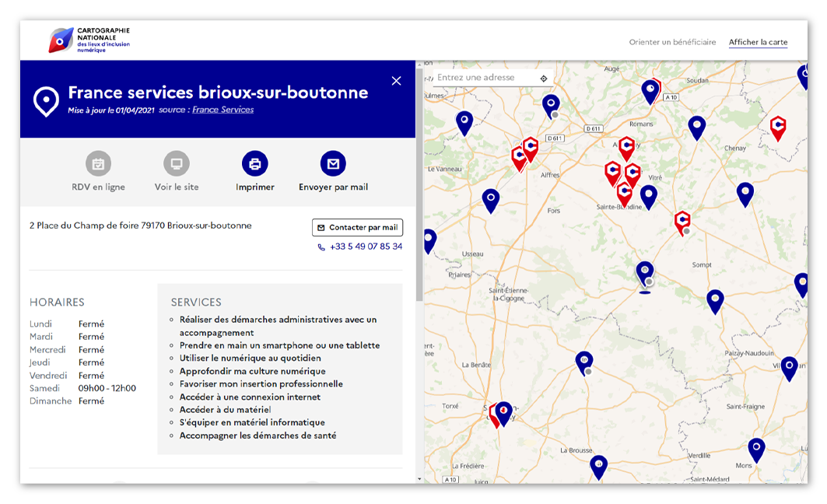Click the Samedi 09h00 - 12h00 hours row
This screenshot has height=504, width=827.
[82, 388]
